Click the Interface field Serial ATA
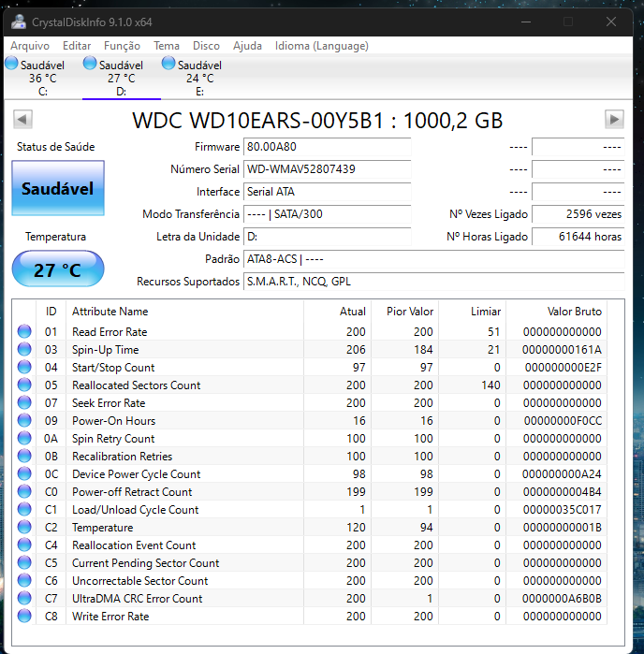The height and width of the screenshot is (654, 644). tap(328, 192)
